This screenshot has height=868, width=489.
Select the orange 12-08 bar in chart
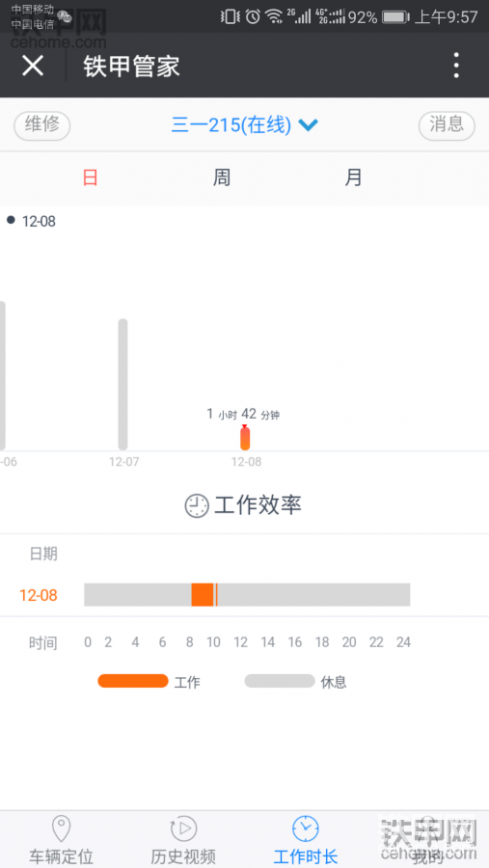point(245,438)
